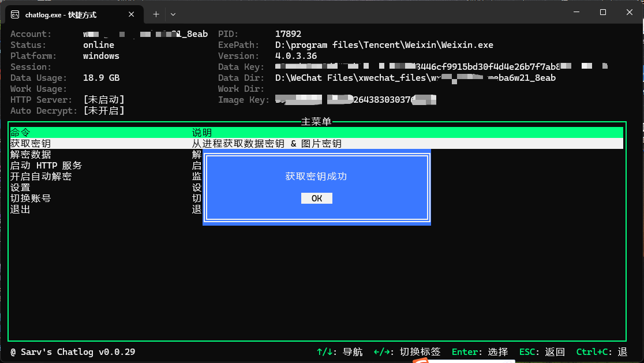This screenshot has width=644, height=363.
Task: Click the 命令 column header
Action: click(20, 133)
